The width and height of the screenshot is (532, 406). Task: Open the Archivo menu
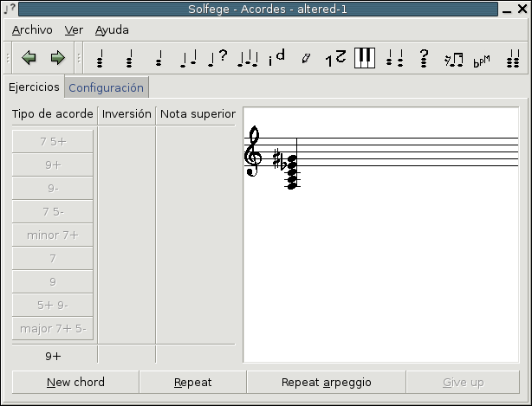[x=33, y=29]
